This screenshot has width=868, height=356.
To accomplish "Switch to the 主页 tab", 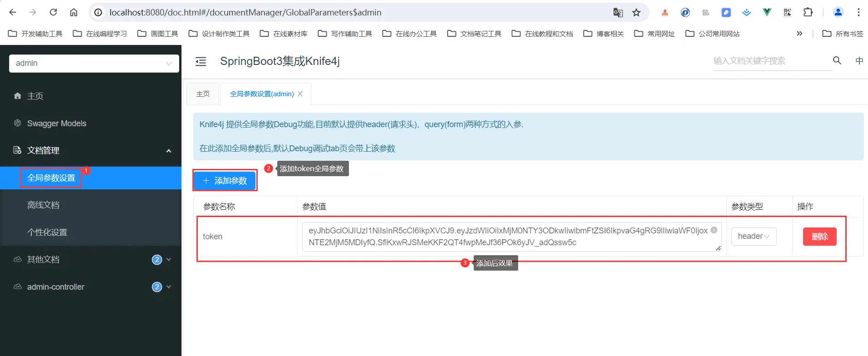I will click(203, 94).
